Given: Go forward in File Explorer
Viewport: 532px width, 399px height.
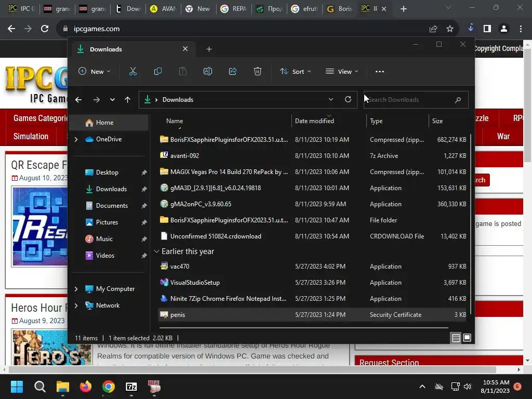Looking at the screenshot, I should tap(96, 100).
